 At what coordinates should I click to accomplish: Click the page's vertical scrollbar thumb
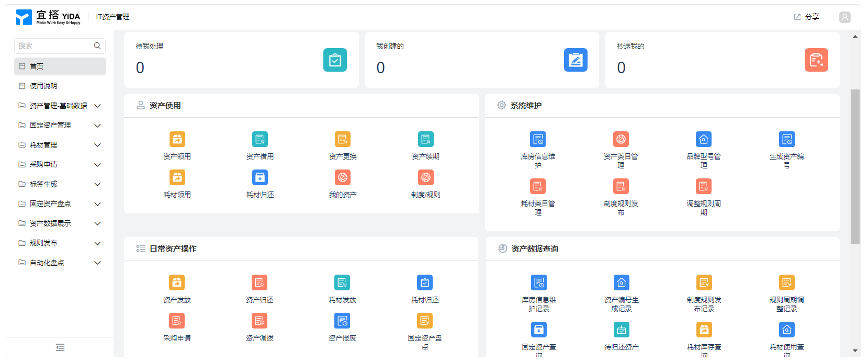coord(855,166)
